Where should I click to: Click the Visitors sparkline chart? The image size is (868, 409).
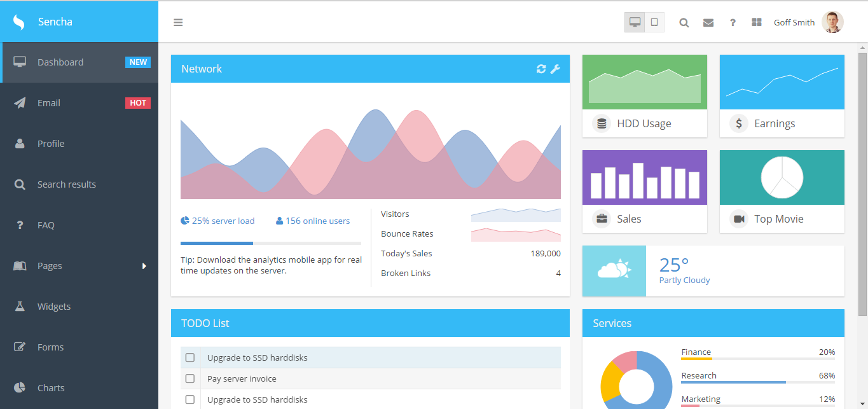click(516, 215)
